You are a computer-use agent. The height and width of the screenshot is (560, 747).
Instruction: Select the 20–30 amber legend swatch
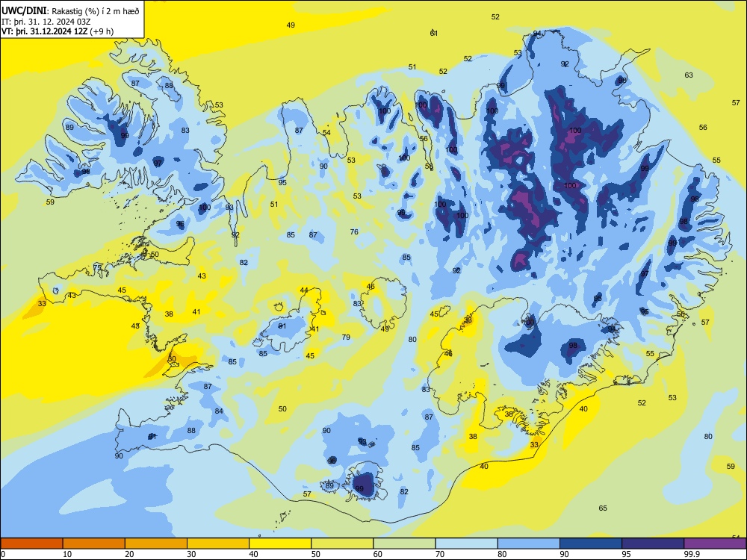156,544
